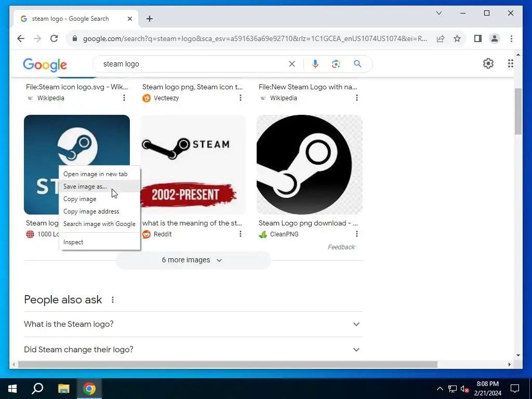The image size is (532, 399).
Task: Open three-dot menu for Vecteezy result
Action: (240, 98)
